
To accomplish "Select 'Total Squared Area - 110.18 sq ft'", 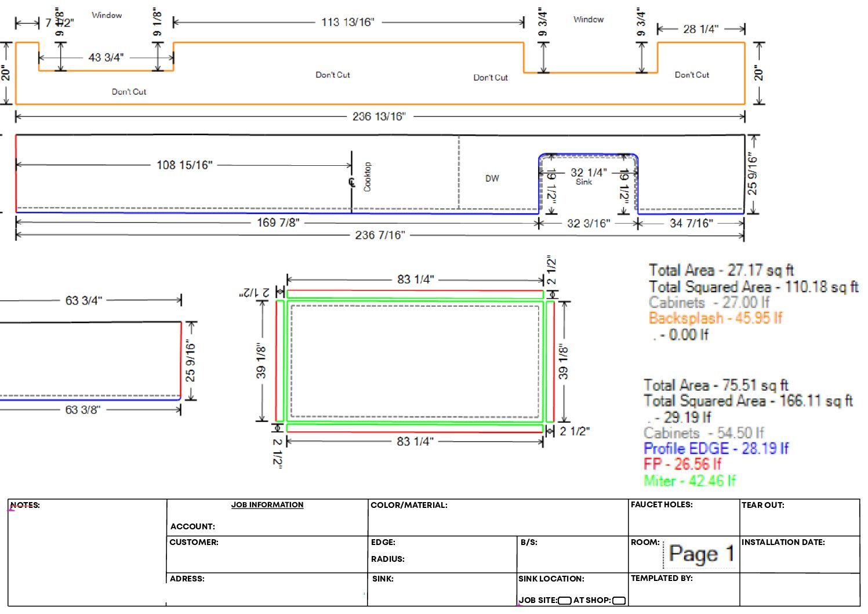I will [754, 286].
